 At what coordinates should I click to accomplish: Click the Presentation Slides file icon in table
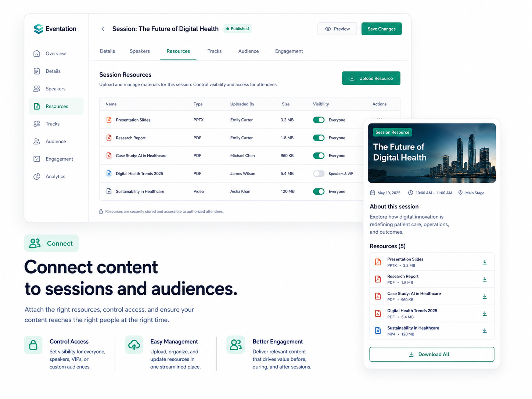click(109, 120)
